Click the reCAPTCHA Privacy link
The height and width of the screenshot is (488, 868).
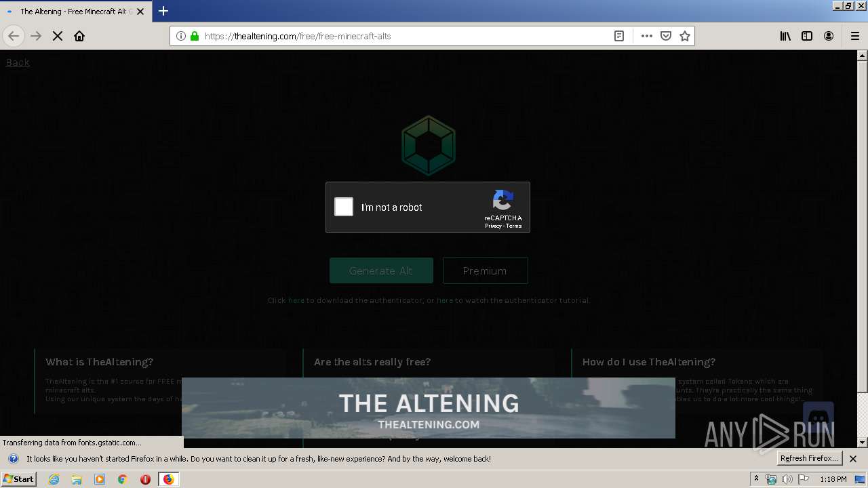(493, 226)
